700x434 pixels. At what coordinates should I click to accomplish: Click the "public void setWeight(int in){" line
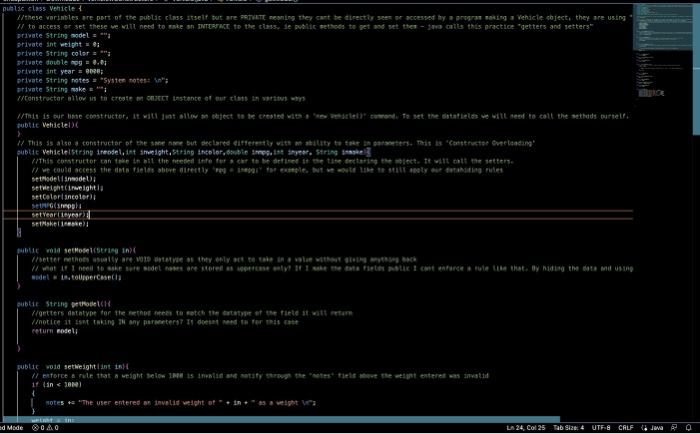(73, 367)
